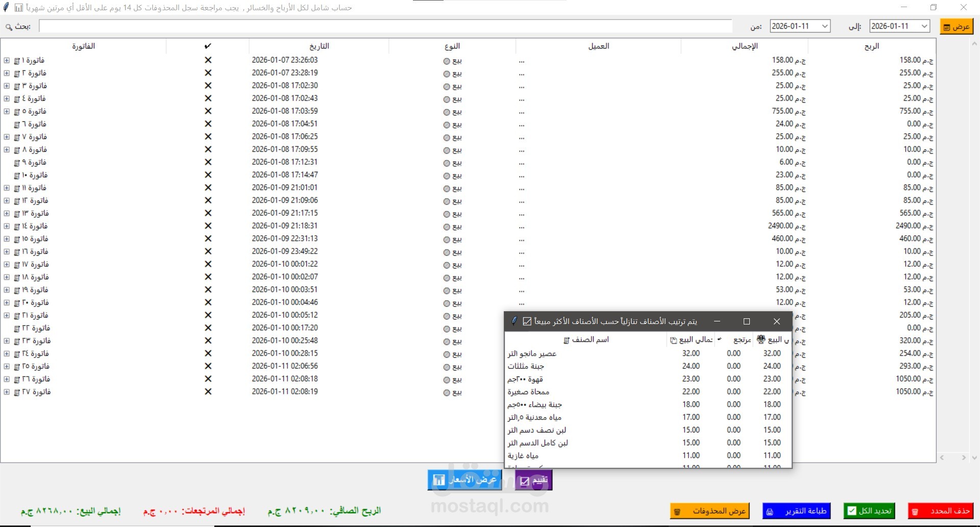Click the التاريخ column header
Image resolution: width=980 pixels, height=527 pixels.
(319, 46)
